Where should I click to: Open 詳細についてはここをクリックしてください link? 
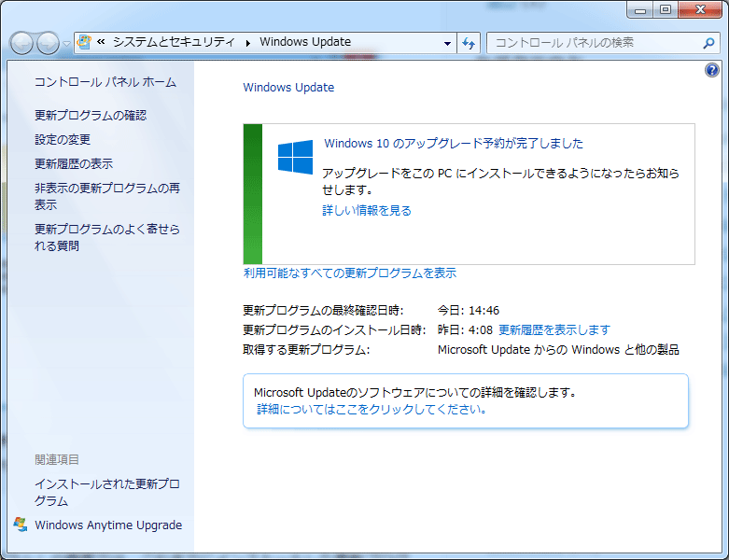point(372,410)
